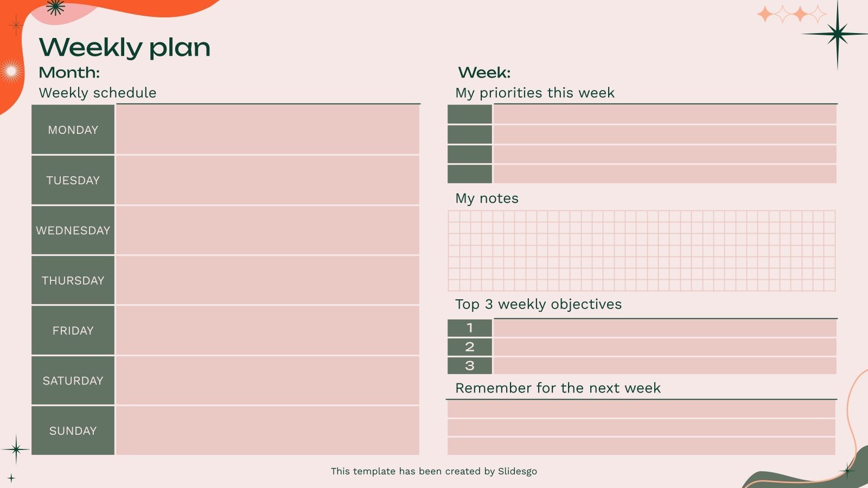Select the MONDAY day label cell
868x488 pixels.
point(73,130)
